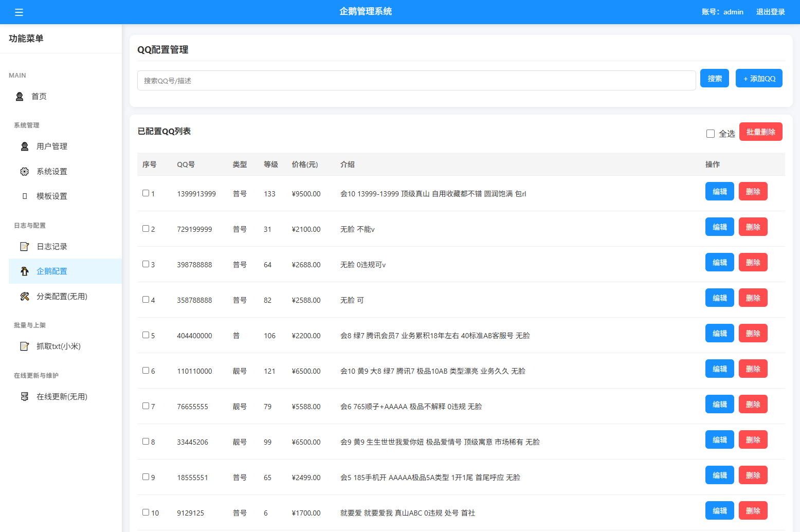Click the 在线更新 update icon
This screenshot has height=532, width=800.
click(x=24, y=396)
